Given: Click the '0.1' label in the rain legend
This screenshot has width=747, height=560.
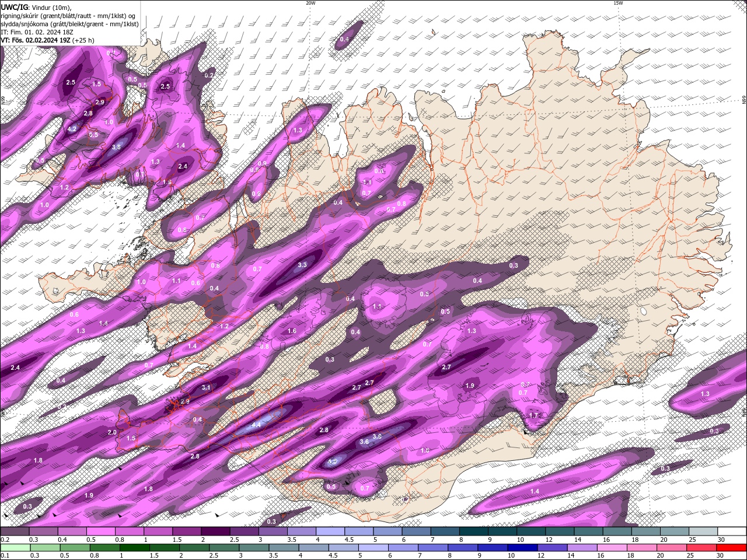Looking at the screenshot, I should pyautogui.click(x=5, y=555).
